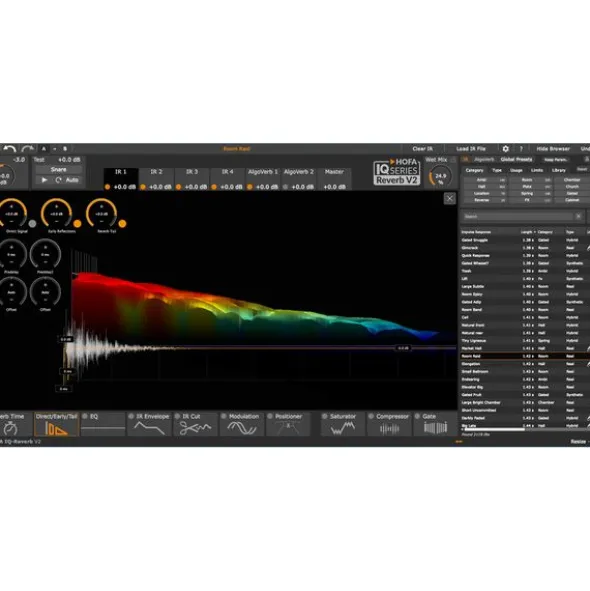
Task: Select the Library filter tab
Action: point(559,170)
